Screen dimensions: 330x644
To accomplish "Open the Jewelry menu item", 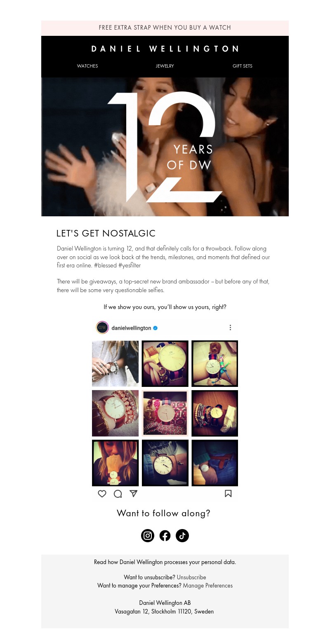I will click(165, 66).
